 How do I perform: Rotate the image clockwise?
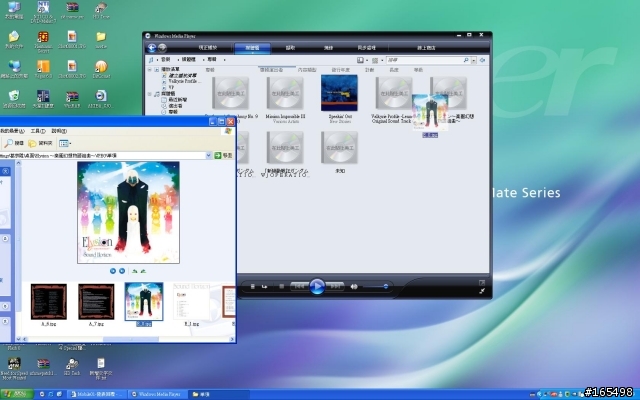pos(134,271)
